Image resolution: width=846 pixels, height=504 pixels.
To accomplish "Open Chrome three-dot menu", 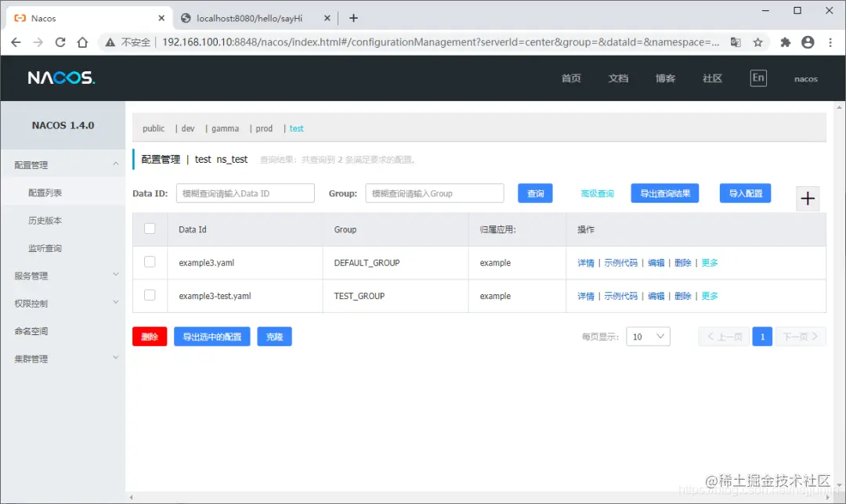I will coord(830,42).
